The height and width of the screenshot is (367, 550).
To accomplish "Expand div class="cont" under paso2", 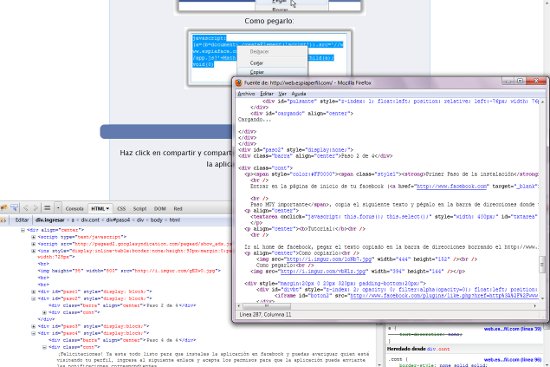I will [x=45, y=312].
